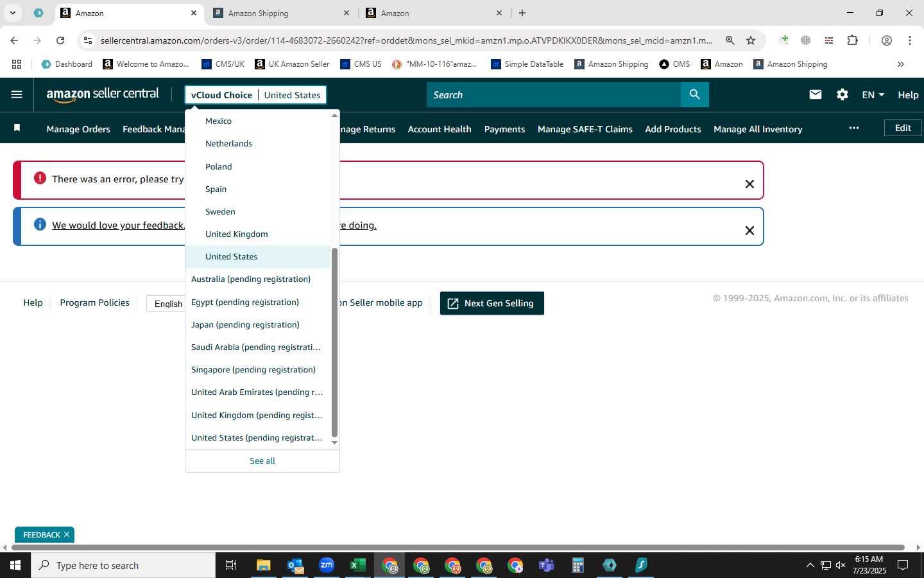This screenshot has width=924, height=578.
Task: Open the messages mail icon
Action: pos(816,94)
